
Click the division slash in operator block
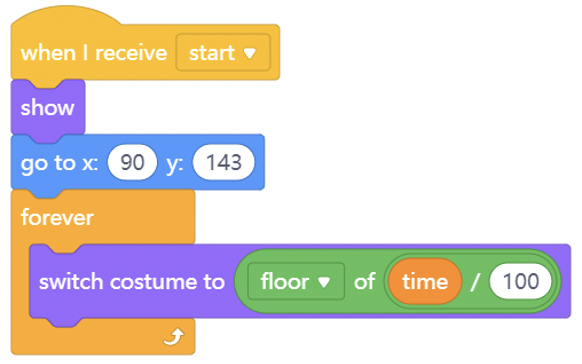(475, 282)
